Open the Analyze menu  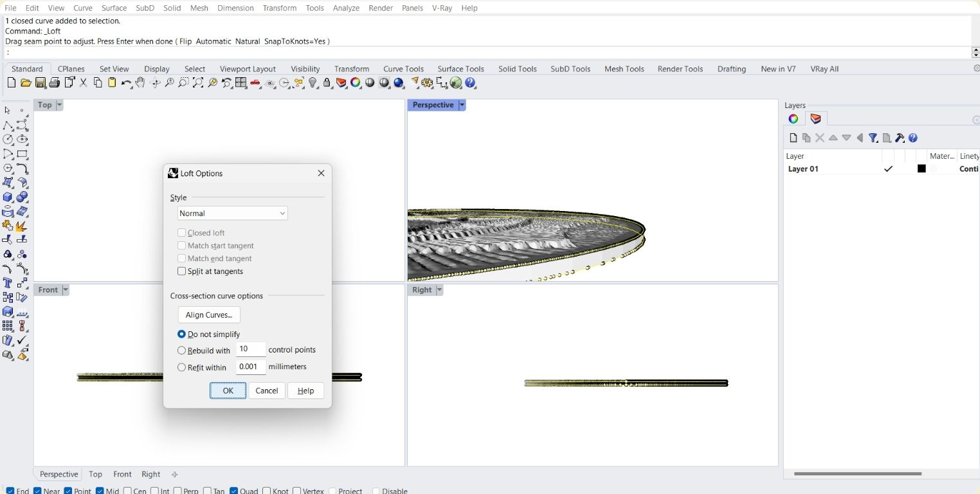(346, 8)
